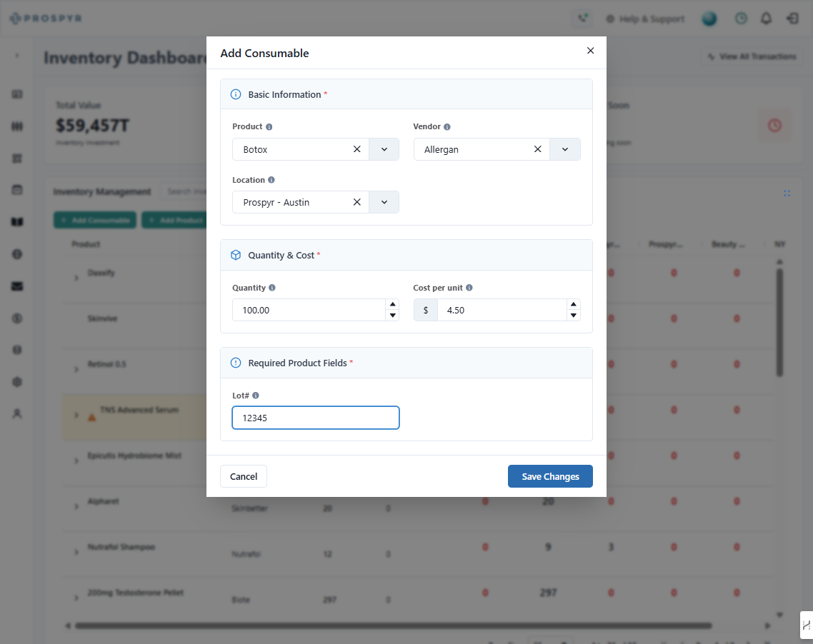813x644 pixels.
Task: Click the Prospyr logo
Action: (x=46, y=18)
